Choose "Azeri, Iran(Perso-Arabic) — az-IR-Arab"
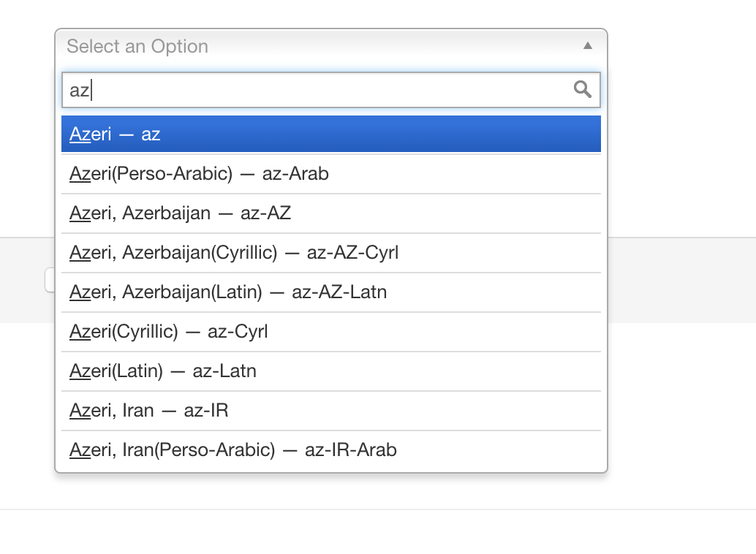The height and width of the screenshot is (554, 756). click(x=330, y=450)
